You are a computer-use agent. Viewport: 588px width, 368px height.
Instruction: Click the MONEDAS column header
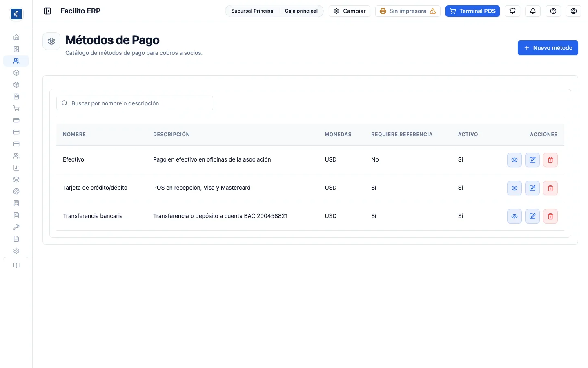coord(338,135)
